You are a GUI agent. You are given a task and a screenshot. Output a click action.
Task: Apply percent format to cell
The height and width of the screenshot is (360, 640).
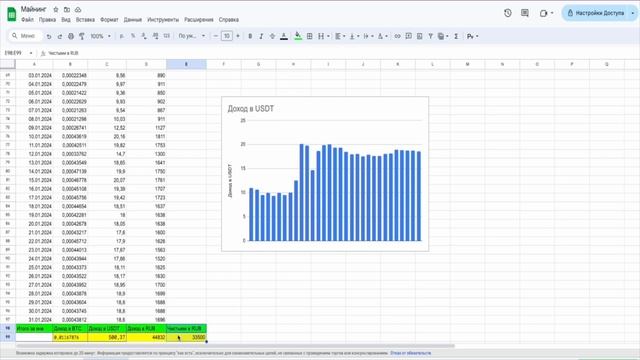point(133,36)
